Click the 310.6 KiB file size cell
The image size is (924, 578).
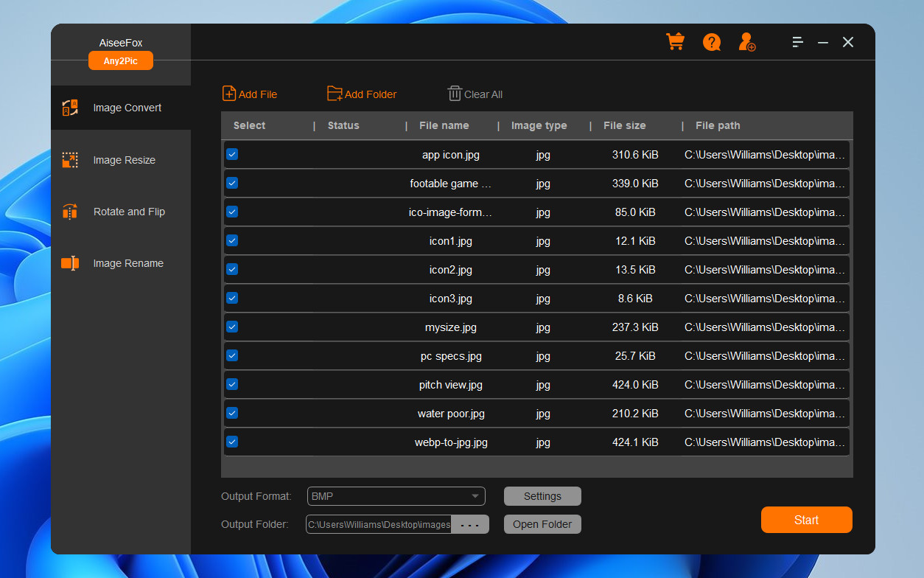click(x=635, y=155)
